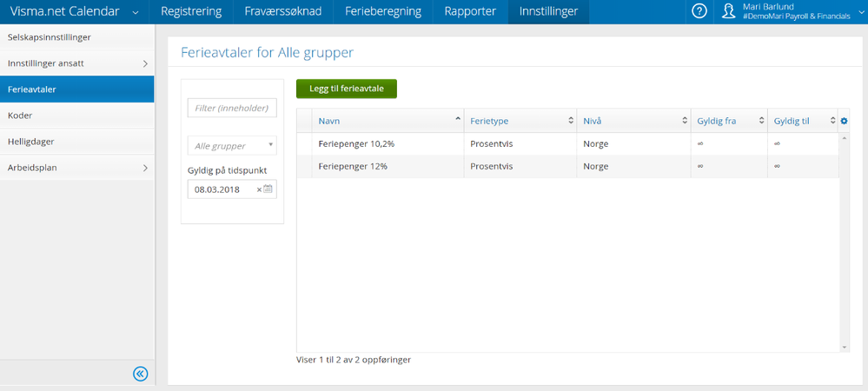Click the Navn column header
This screenshot has height=391, width=868.
tap(388, 121)
